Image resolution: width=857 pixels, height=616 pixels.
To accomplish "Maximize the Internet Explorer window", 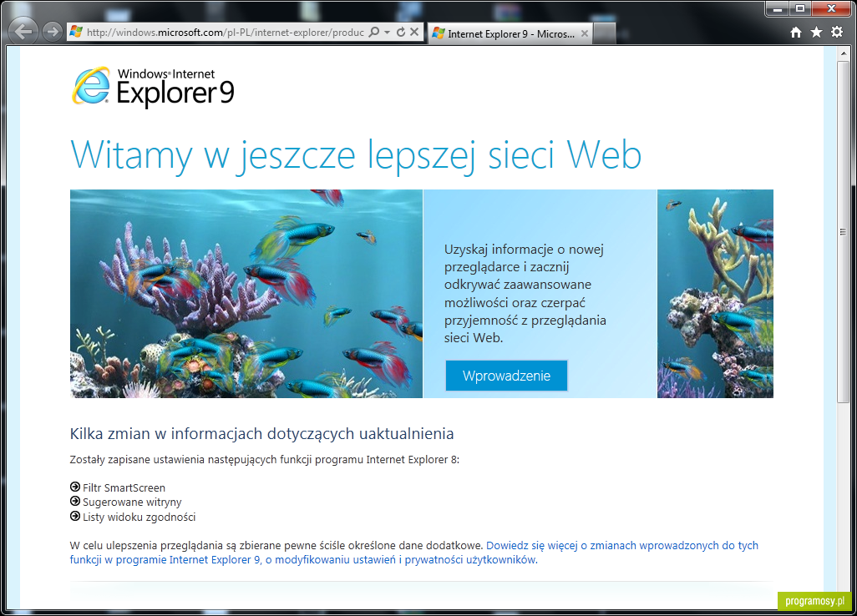I will [x=800, y=8].
